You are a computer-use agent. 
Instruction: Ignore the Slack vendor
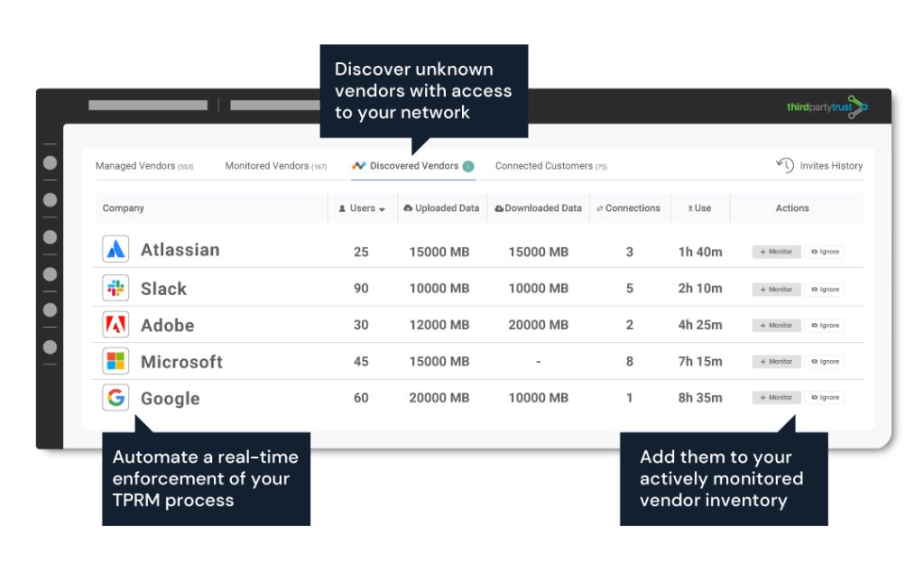(825, 290)
